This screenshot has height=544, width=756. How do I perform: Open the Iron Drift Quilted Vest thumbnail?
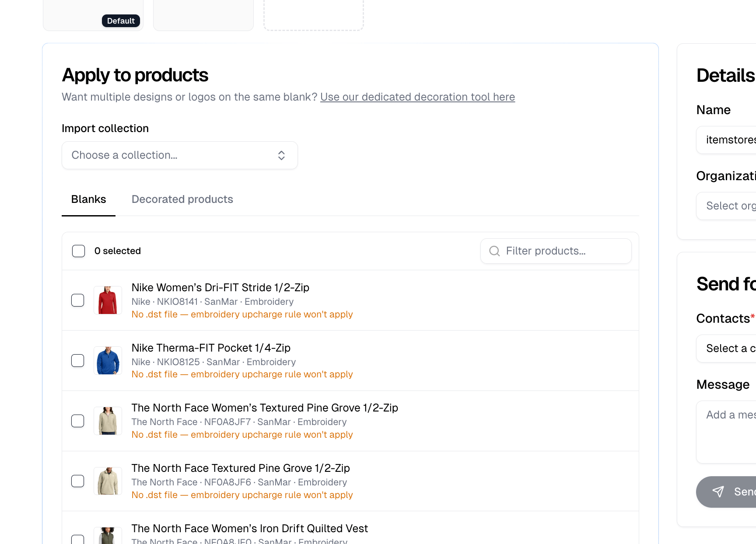point(108,536)
